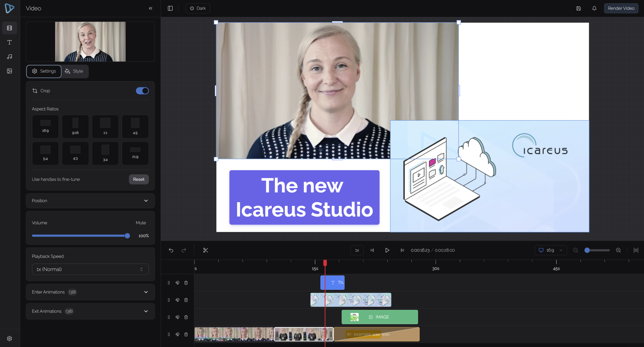Click the save project icon
Image resolution: width=644 pixels, height=347 pixels.
(x=578, y=8)
